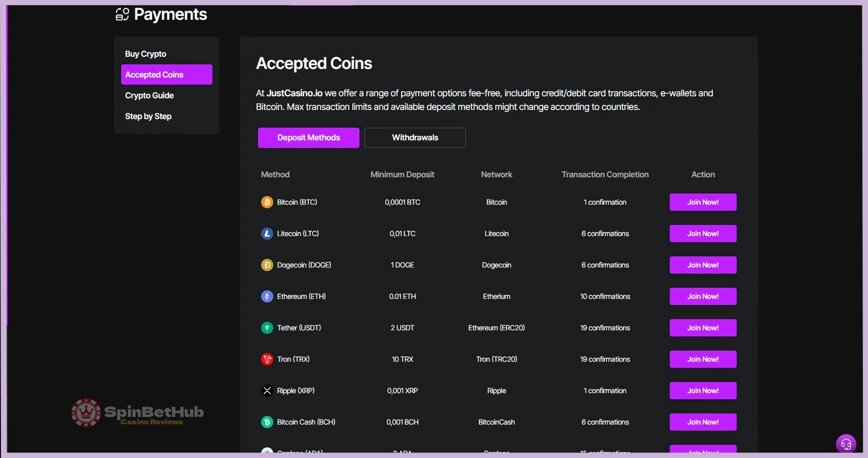Switch to the Deposit Methods tab

coord(309,138)
